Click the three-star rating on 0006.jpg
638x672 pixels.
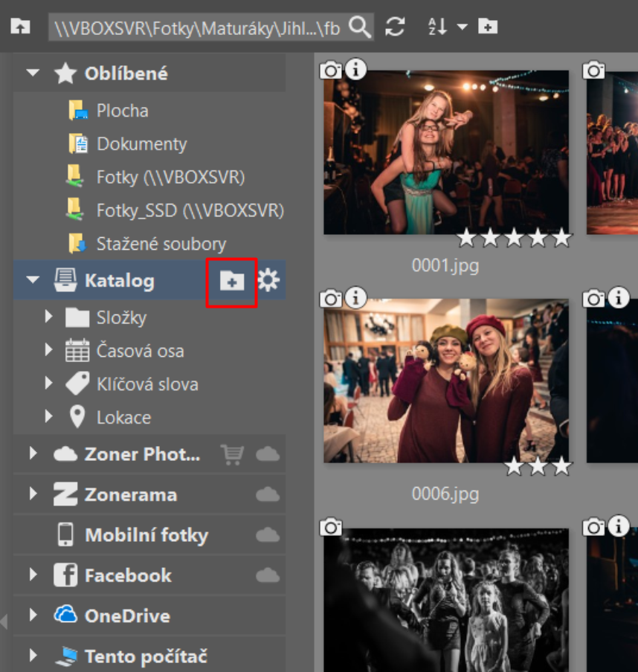[x=538, y=466]
